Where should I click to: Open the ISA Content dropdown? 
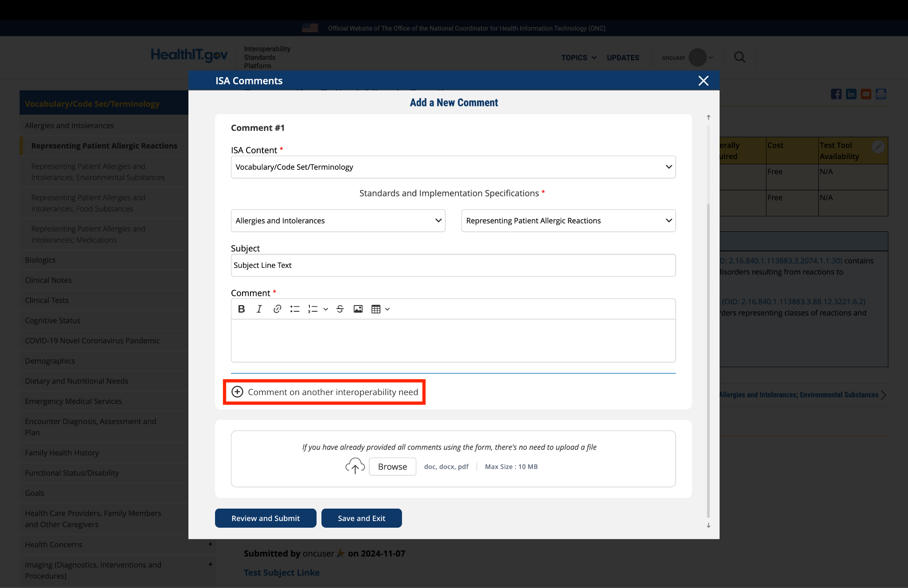click(x=453, y=167)
